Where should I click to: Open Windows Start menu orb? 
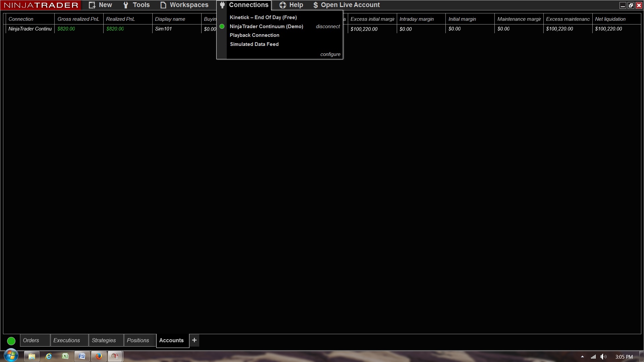11,356
